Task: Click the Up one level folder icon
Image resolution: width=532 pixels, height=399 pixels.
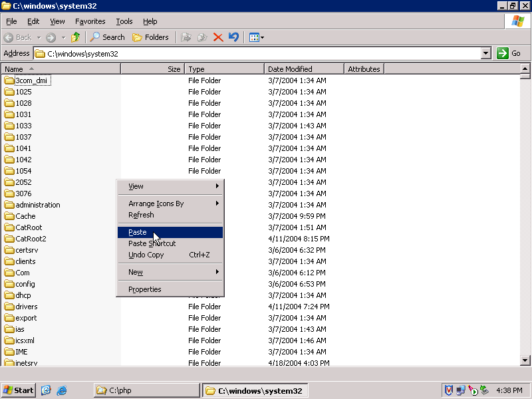Action: (76, 37)
